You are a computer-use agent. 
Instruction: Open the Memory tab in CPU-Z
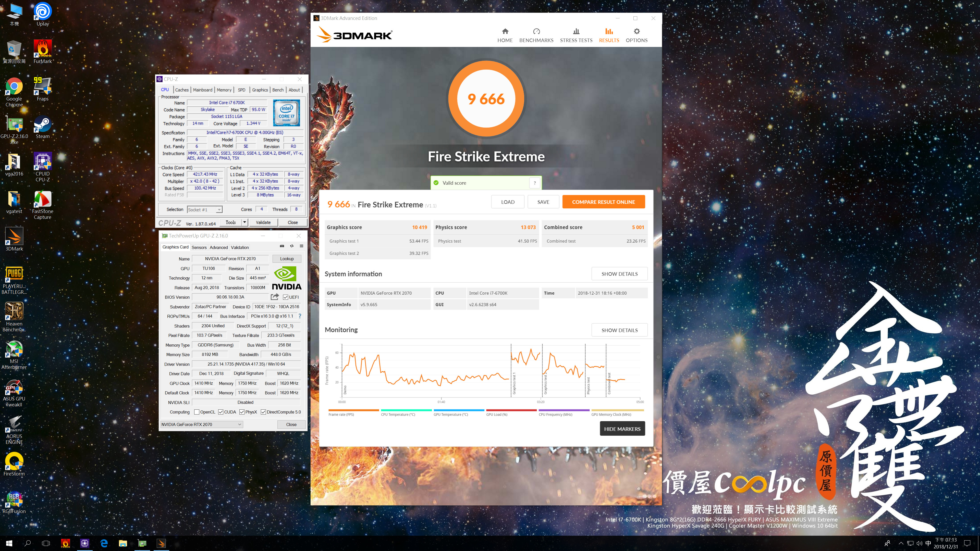224,90
